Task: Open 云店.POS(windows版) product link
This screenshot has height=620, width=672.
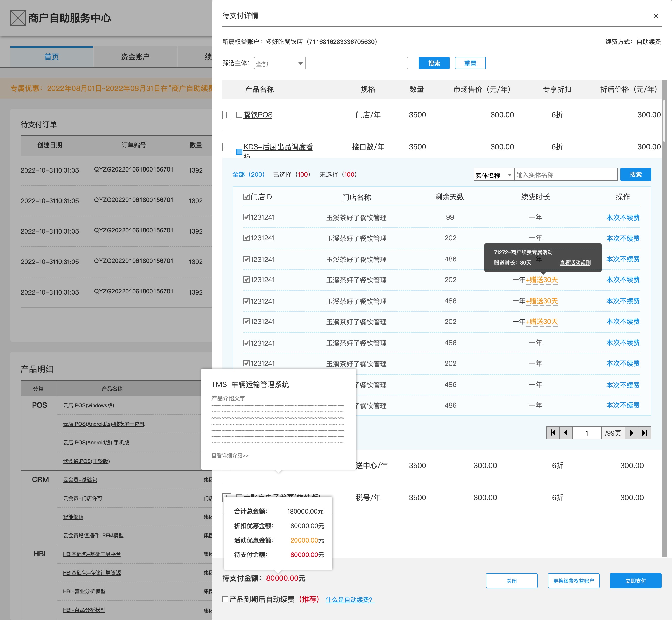Action: pos(89,405)
